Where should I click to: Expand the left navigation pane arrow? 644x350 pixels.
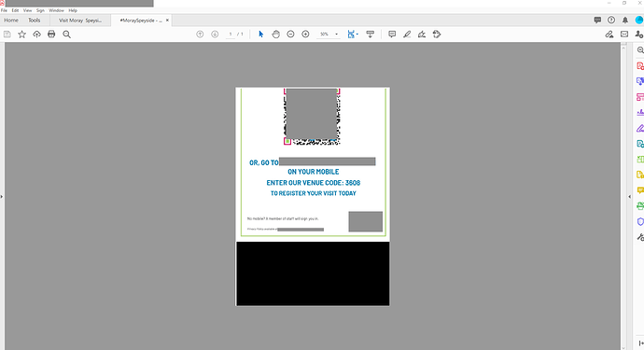2,197
